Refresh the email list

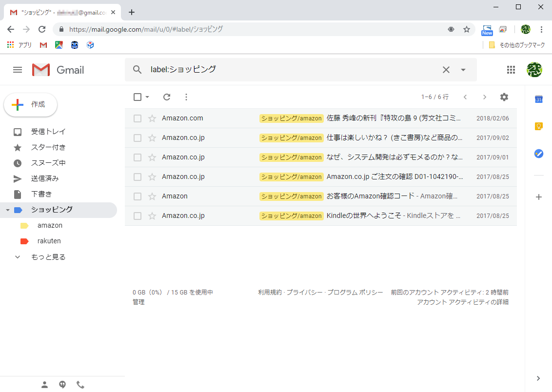point(166,97)
